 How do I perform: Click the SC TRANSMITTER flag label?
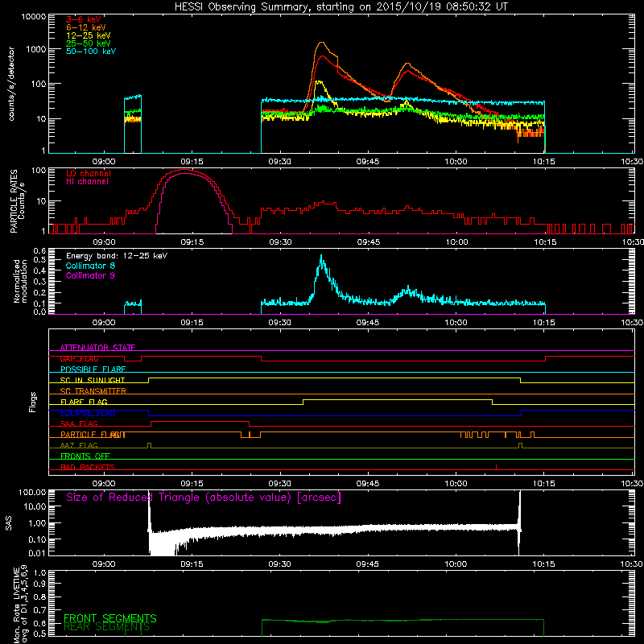point(93,391)
